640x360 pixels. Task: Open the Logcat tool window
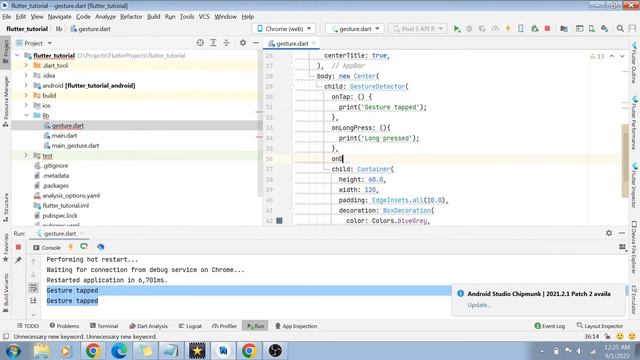pos(190,326)
